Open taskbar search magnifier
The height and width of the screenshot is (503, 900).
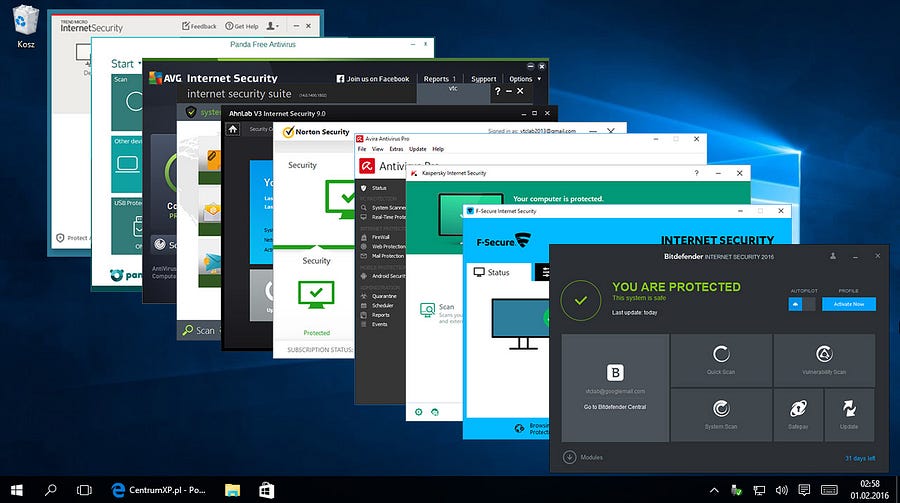coord(51,490)
